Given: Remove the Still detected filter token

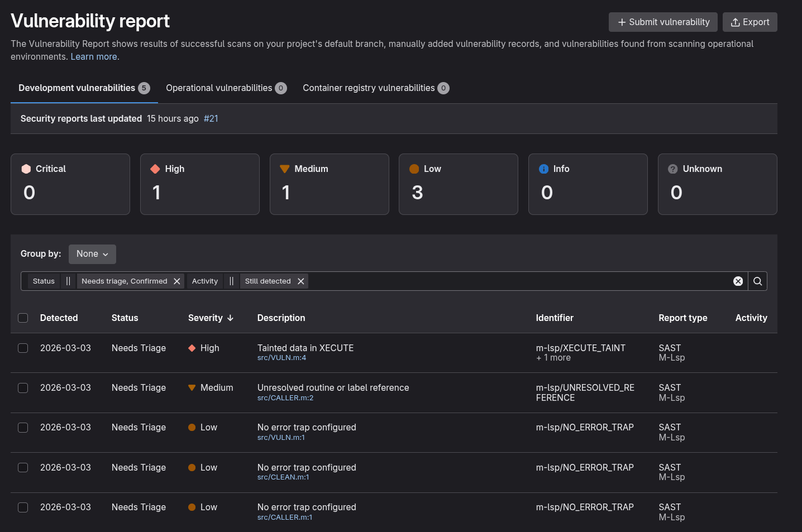Looking at the screenshot, I should point(300,281).
